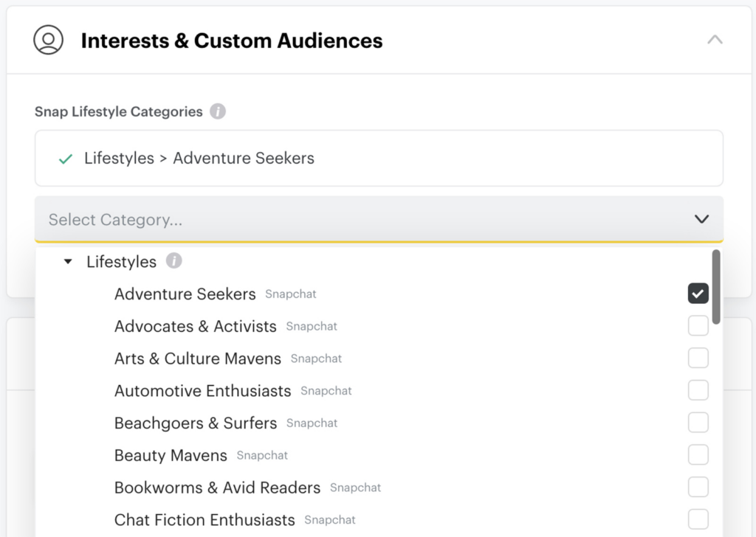
Task: Check the Advocates & Activists checkbox
Action: tap(698, 325)
